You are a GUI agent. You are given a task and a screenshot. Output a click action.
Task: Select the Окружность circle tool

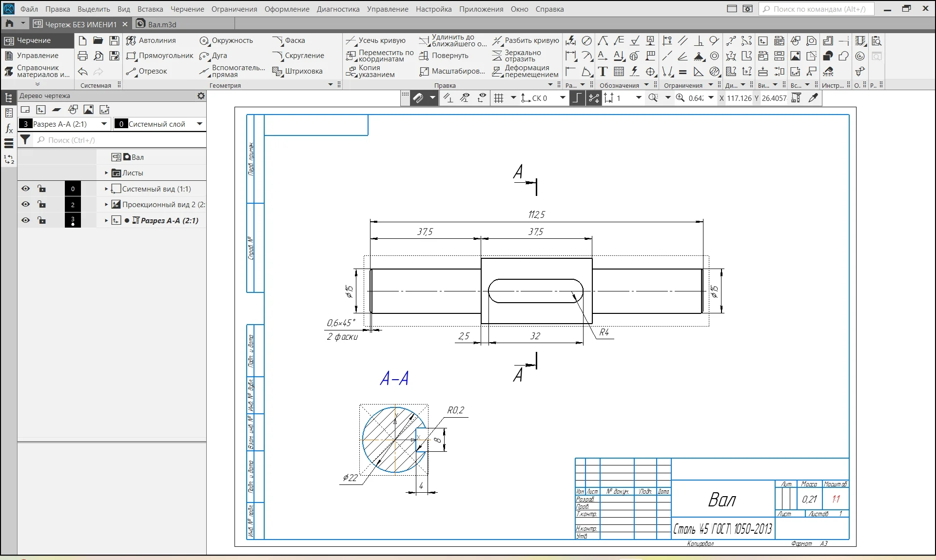point(226,40)
